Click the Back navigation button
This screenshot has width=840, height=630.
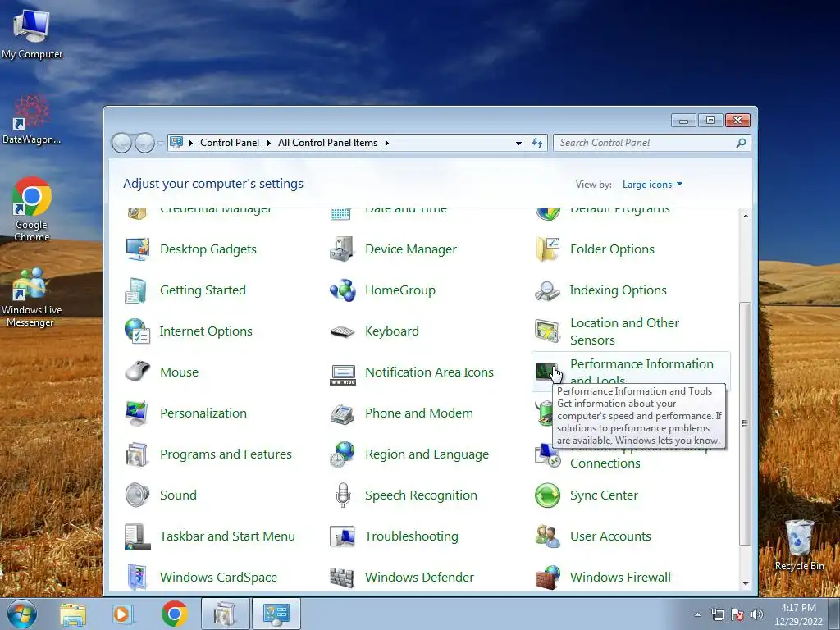(121, 143)
